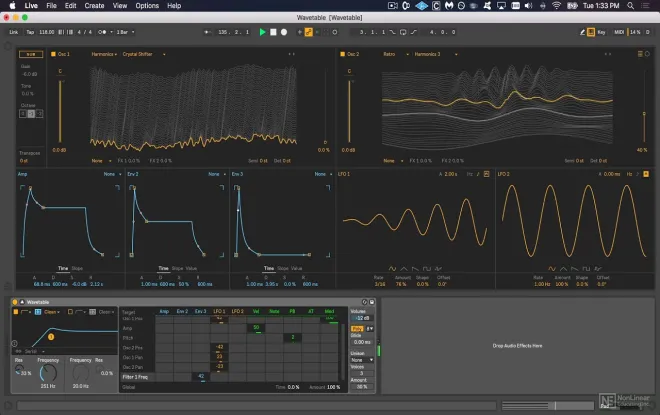This screenshot has width=660, height=415.
Task: Open Filter 1 Clean circuit dropdown
Action: pos(52,312)
